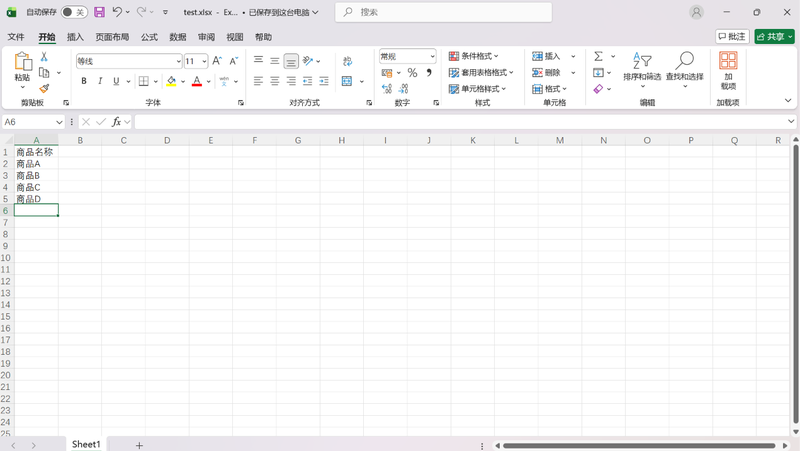Increase the indent
This screenshot has height=451, width=800.
point(323,81)
